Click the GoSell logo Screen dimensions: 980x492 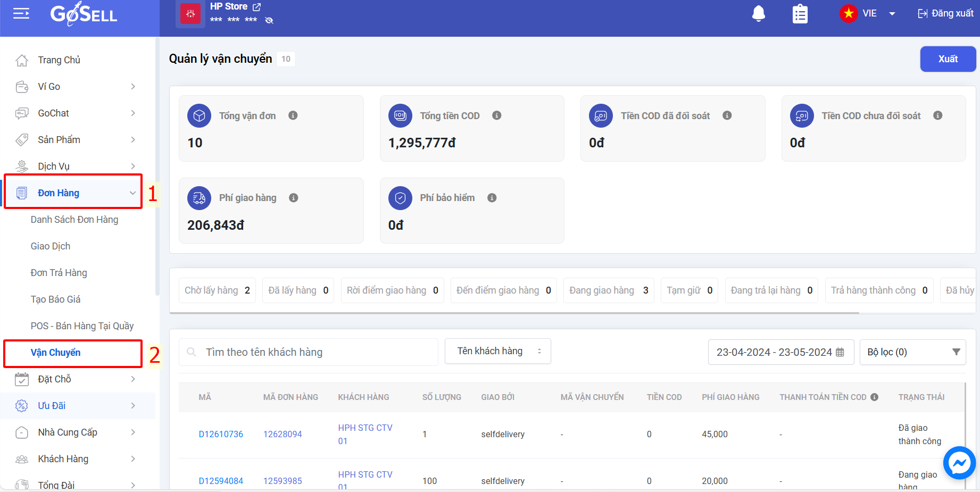pos(84,14)
